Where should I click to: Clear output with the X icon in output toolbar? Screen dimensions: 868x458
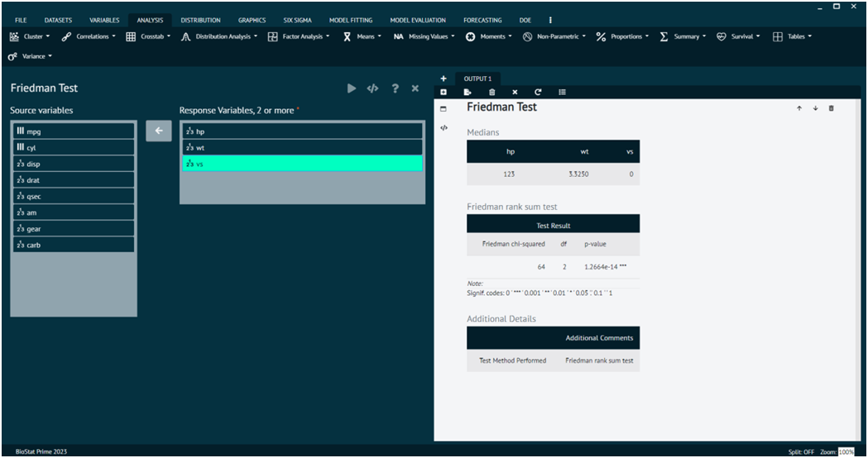[515, 93]
